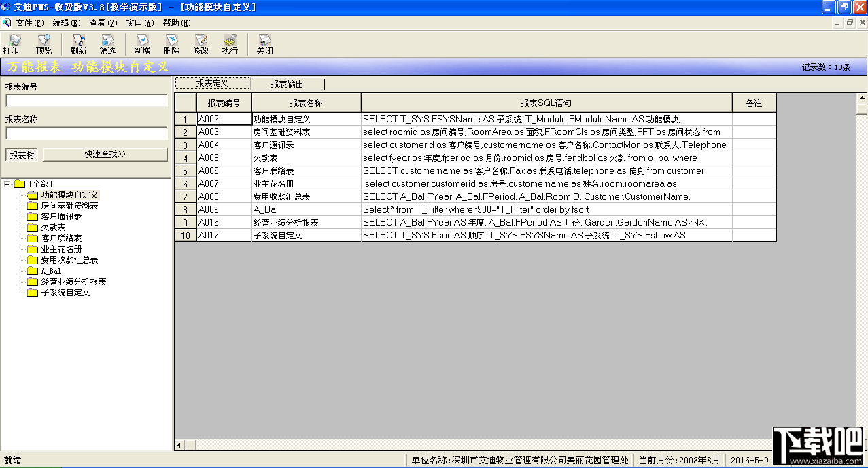This screenshot has width=868, height=468.
Task: Open the 帮助(H) menu
Action: pyautogui.click(x=177, y=22)
